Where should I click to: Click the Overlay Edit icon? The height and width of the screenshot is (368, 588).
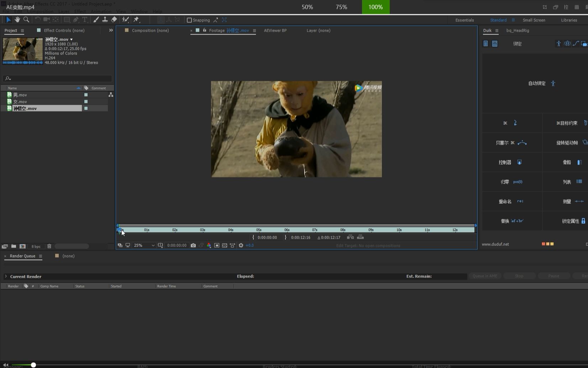(360, 237)
